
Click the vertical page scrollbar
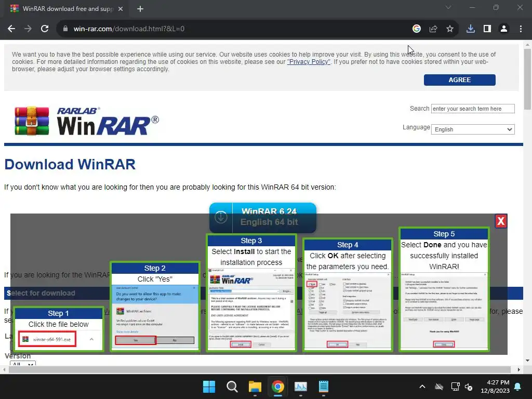(527, 79)
